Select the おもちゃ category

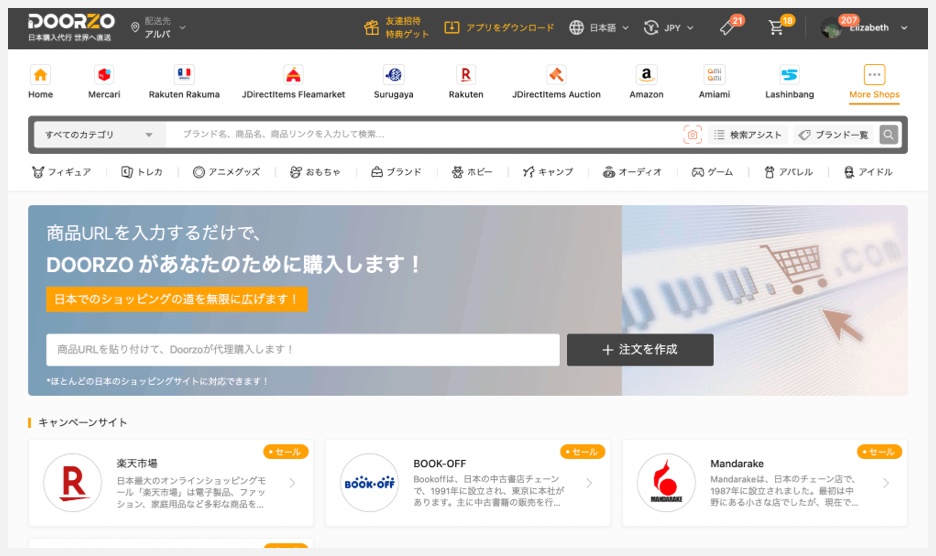[315, 172]
